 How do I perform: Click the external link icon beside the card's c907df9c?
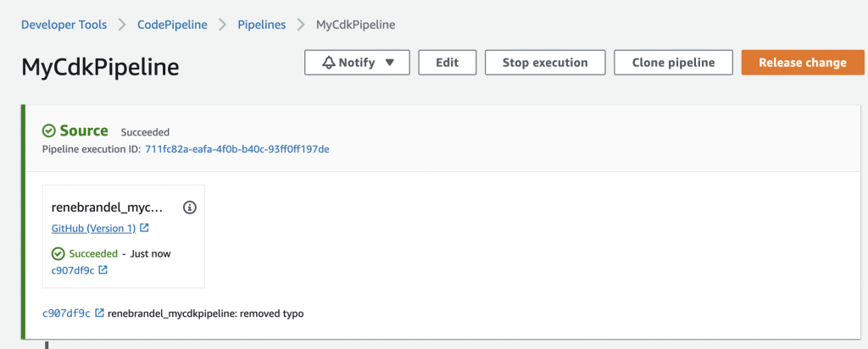103,270
